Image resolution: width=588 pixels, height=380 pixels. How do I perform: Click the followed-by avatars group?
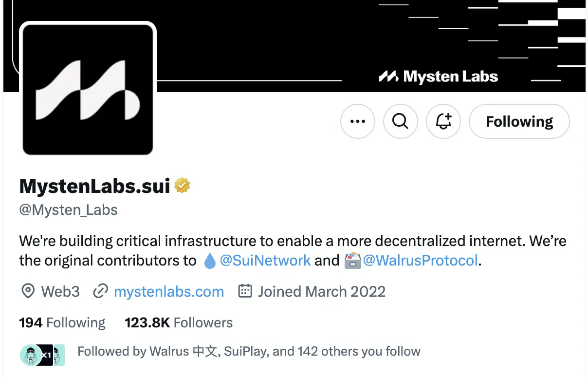[42, 355]
